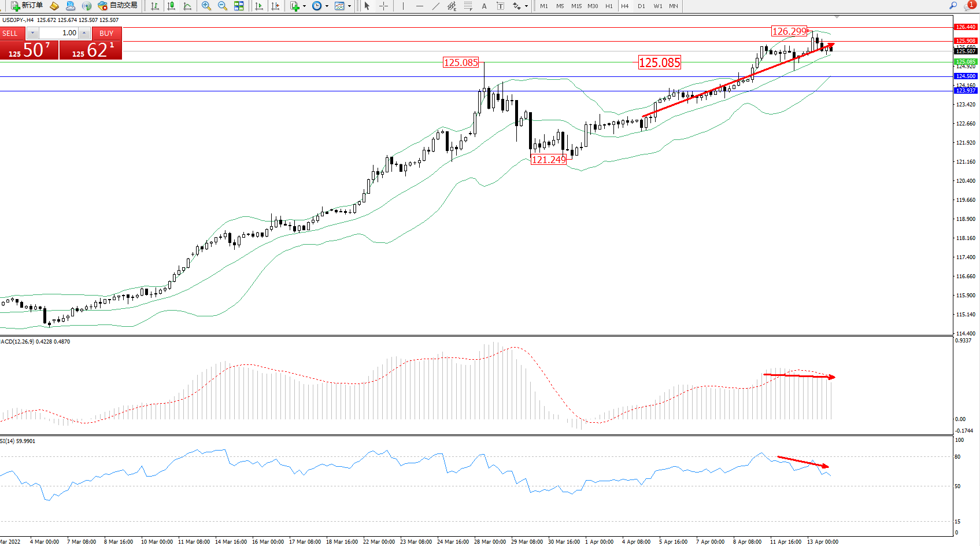Toggle chart auto scroll

259,6
